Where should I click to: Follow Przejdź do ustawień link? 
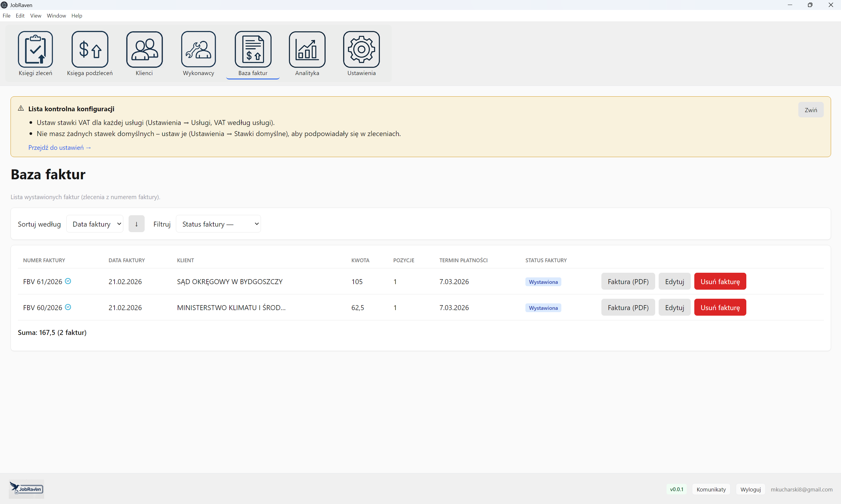(x=59, y=147)
